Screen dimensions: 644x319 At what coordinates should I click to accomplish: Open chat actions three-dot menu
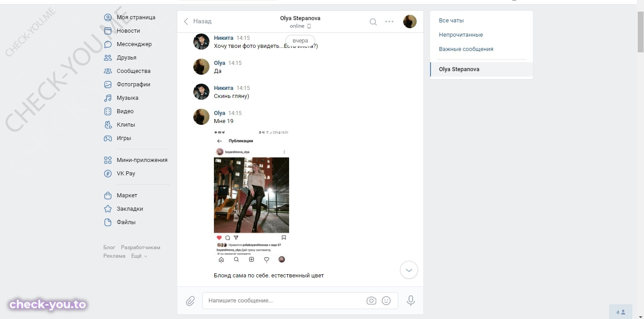[x=389, y=21]
